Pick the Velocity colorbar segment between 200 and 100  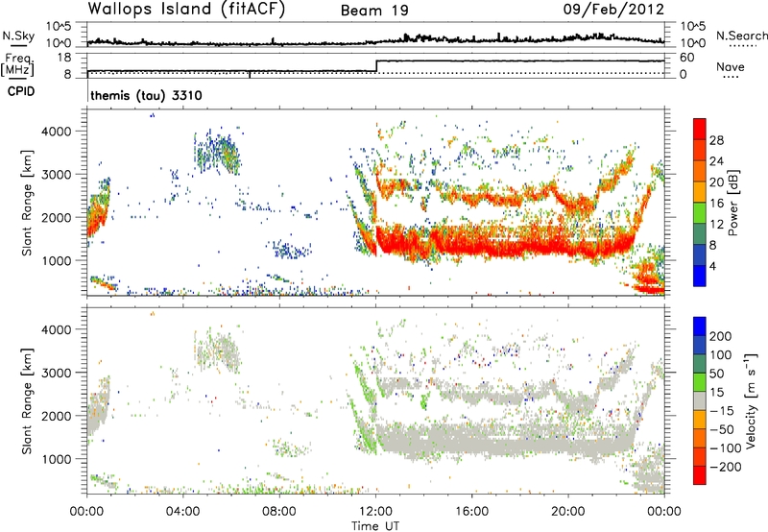[700, 345]
